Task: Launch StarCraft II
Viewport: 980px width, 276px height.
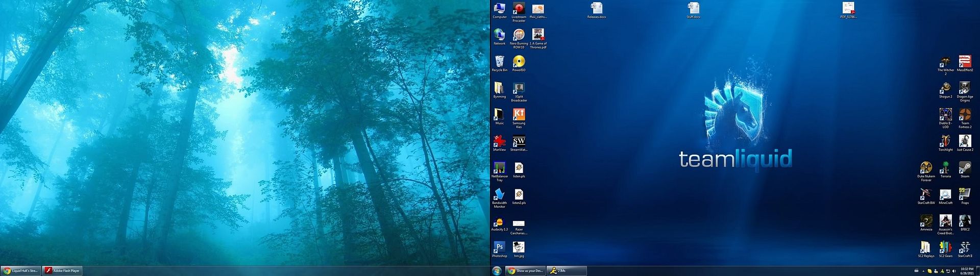Action: click(965, 249)
